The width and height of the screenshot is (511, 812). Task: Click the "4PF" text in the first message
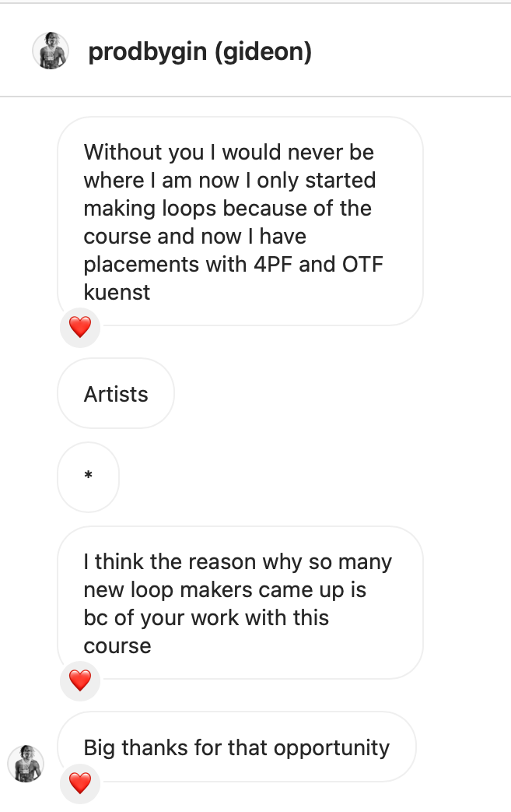[x=273, y=264]
